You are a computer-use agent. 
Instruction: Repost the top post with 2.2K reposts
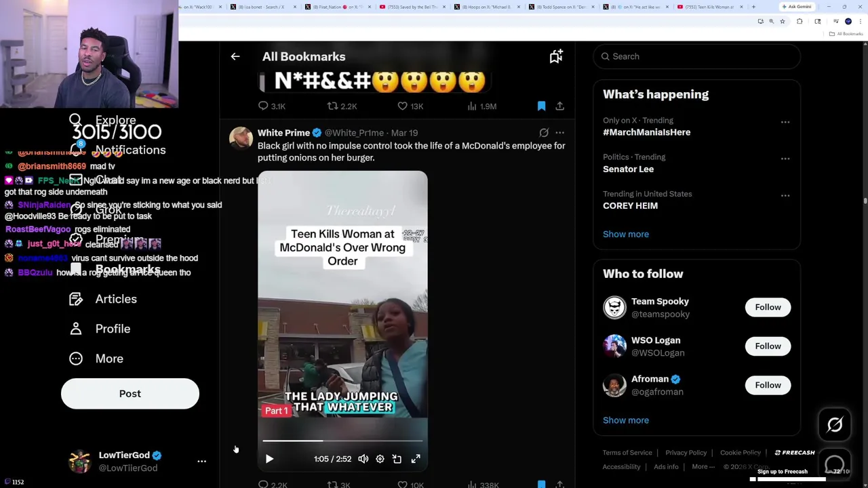coord(342,106)
